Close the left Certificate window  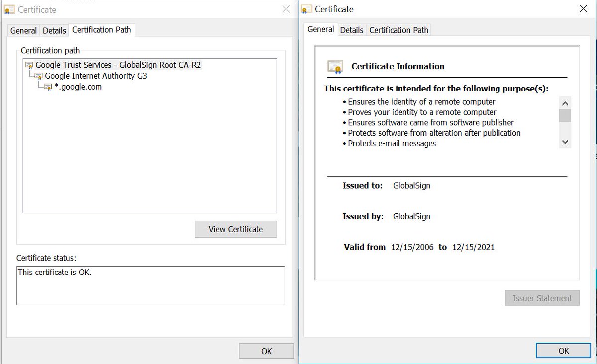(x=286, y=9)
